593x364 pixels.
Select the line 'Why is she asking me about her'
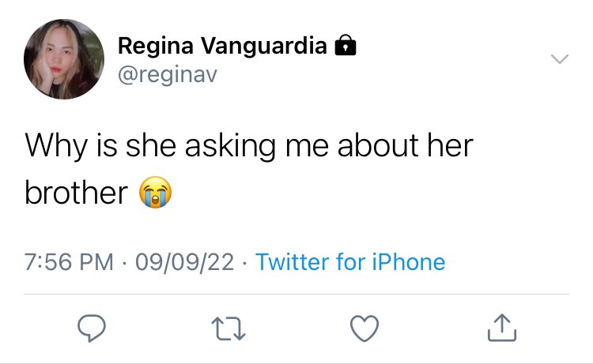point(249,146)
